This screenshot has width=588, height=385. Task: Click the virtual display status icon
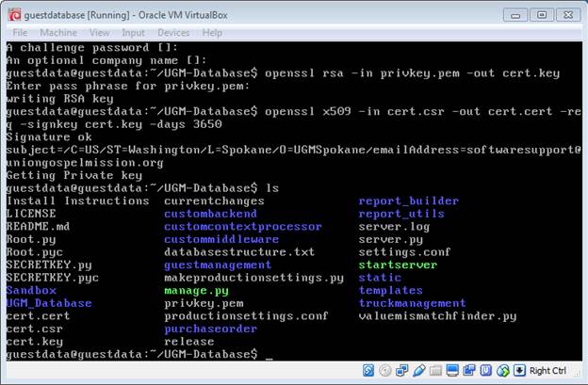[x=451, y=370]
